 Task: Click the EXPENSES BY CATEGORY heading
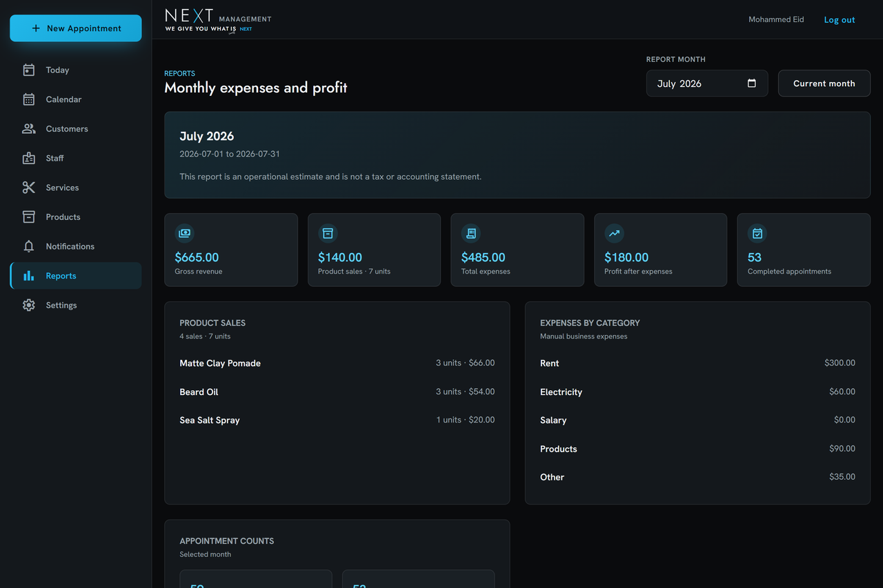(590, 323)
